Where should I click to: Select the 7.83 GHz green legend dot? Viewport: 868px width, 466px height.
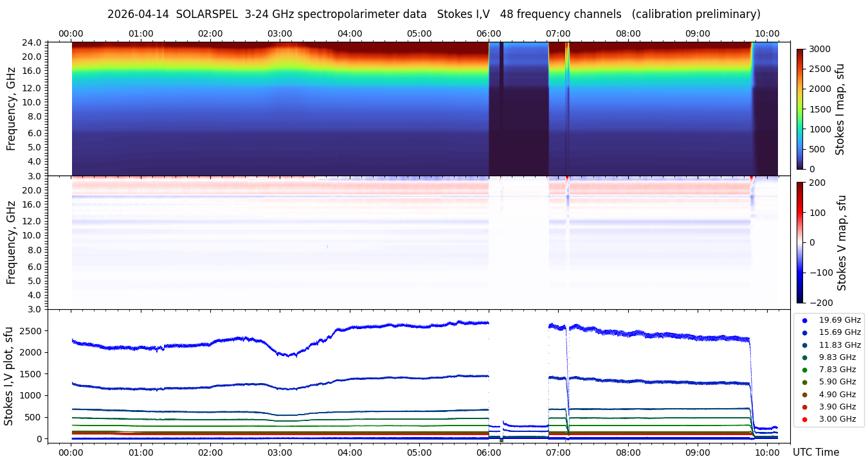tap(804, 370)
